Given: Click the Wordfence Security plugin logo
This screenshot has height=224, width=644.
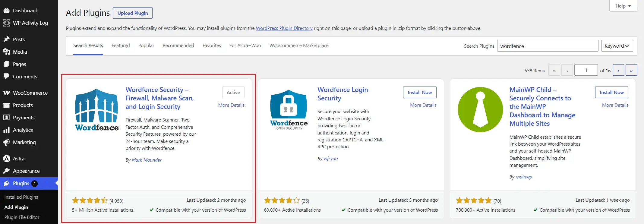Looking at the screenshot, I should pos(97,109).
